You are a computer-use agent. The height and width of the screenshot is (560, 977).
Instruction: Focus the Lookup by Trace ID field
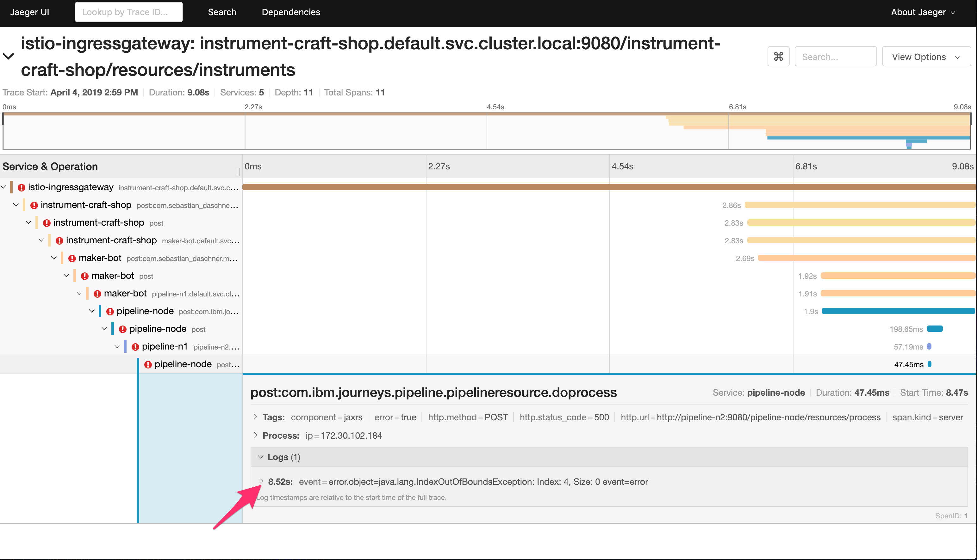128,12
